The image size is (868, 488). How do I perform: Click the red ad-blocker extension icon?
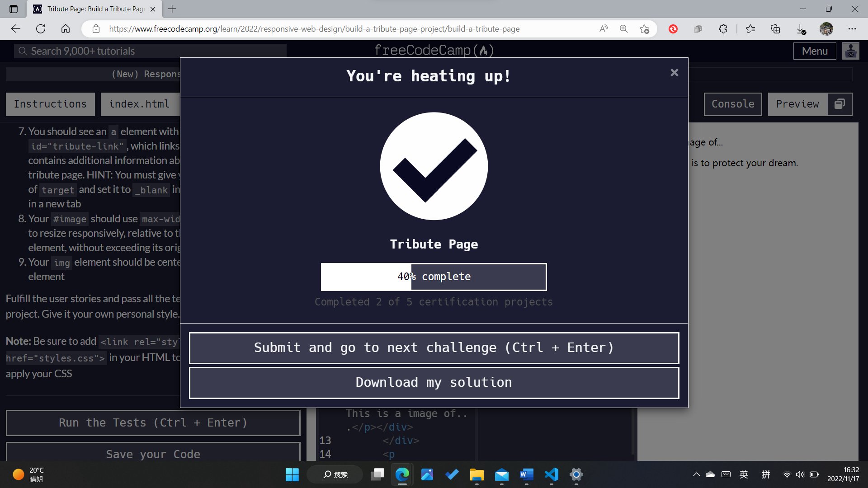click(673, 28)
